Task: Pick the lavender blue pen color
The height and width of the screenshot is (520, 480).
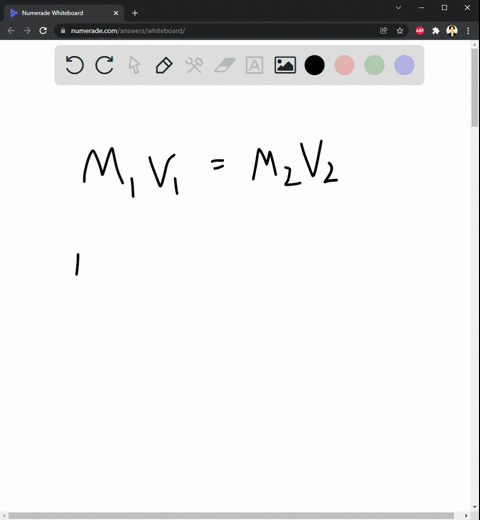Action: (x=404, y=65)
